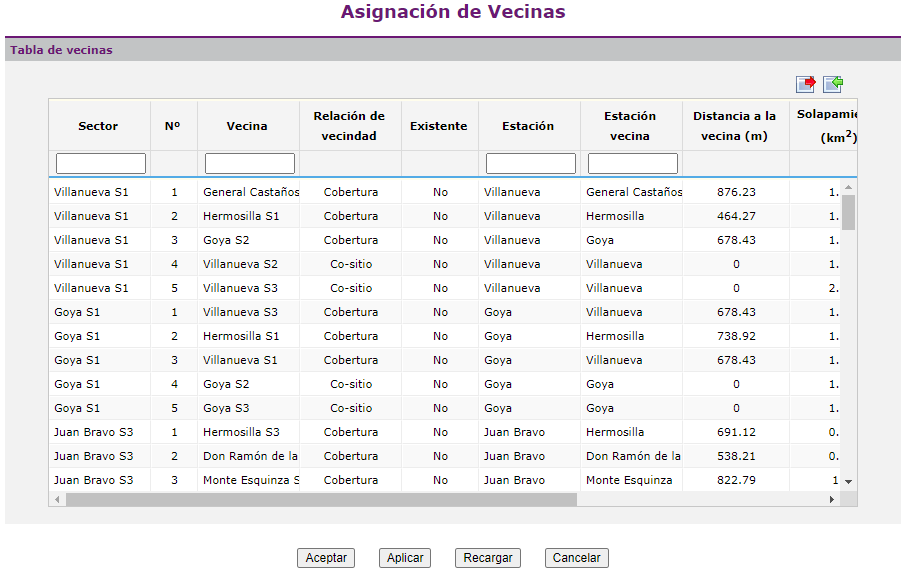Select Co-sitio in the Villanueva S2 row
This screenshot has height=574, width=909.
(351, 264)
